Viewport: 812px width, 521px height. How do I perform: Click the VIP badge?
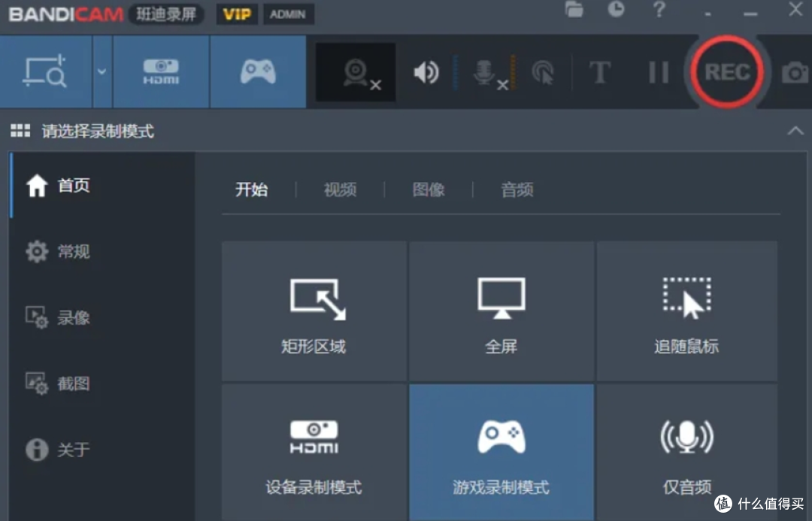pos(237,14)
